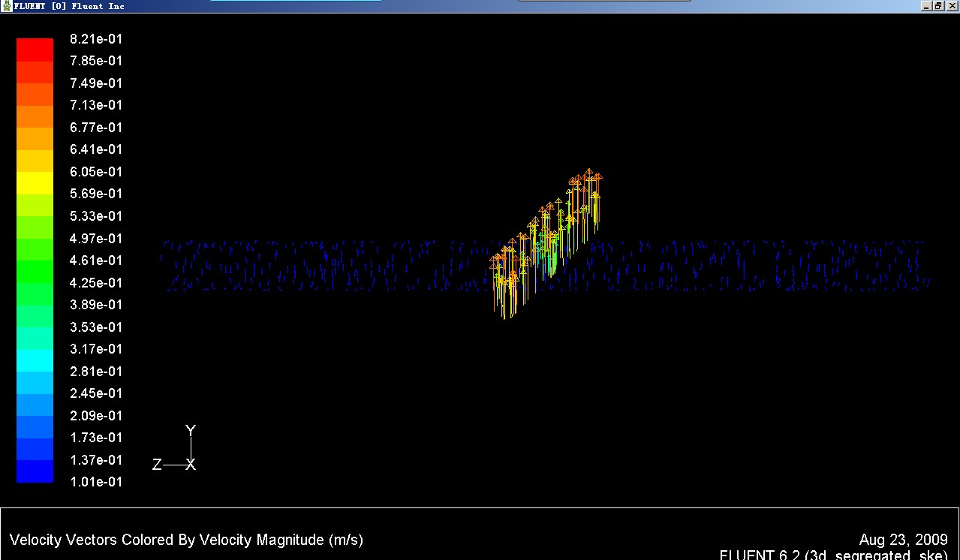
Task: Click the 4.25e-01 legend value
Action: click(x=96, y=283)
